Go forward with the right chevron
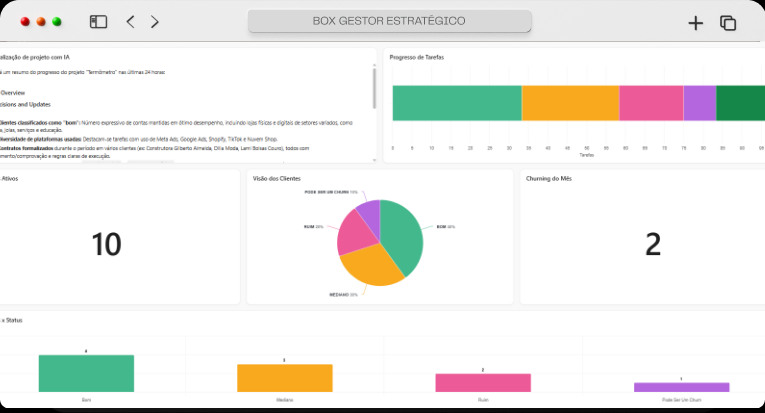The height and width of the screenshot is (413, 765). click(x=155, y=21)
